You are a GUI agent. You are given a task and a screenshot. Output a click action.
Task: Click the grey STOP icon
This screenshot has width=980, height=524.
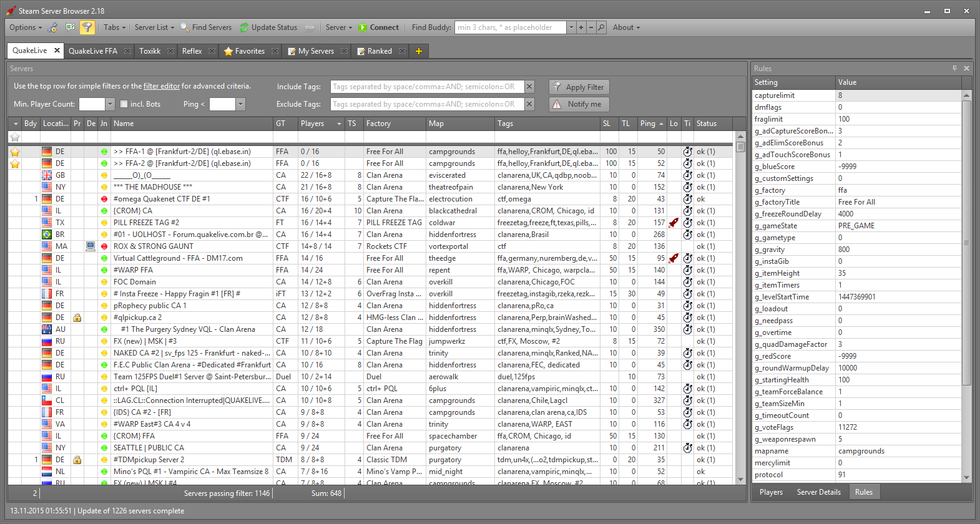tap(310, 27)
